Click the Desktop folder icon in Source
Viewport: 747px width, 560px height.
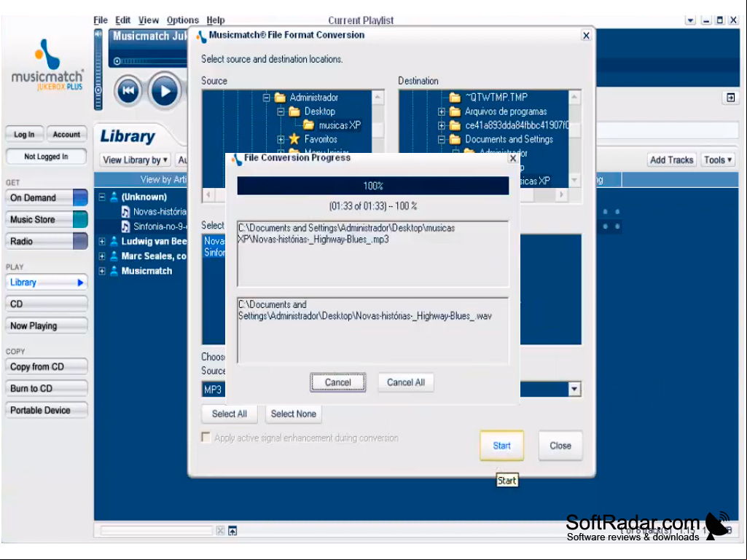[x=294, y=111]
